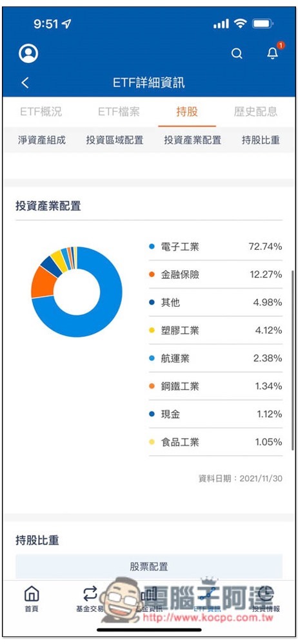Jump to 投資區域配置 section
Screen dimensions: 298x644
pos(114,140)
